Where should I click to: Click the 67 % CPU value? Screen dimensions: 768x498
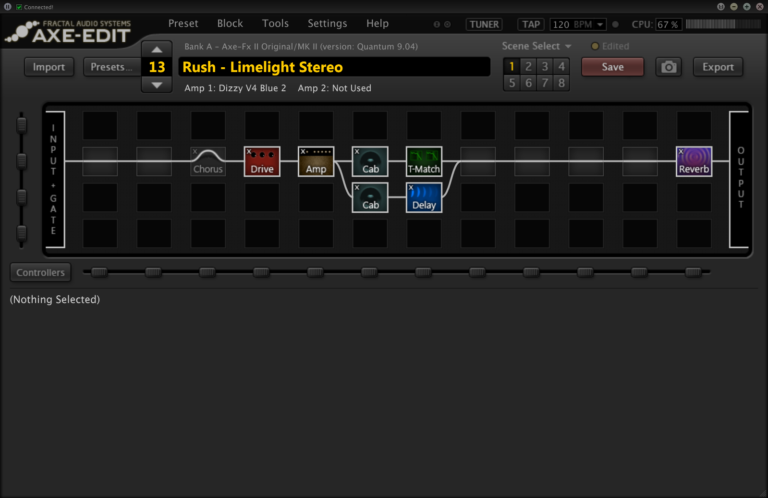668,24
